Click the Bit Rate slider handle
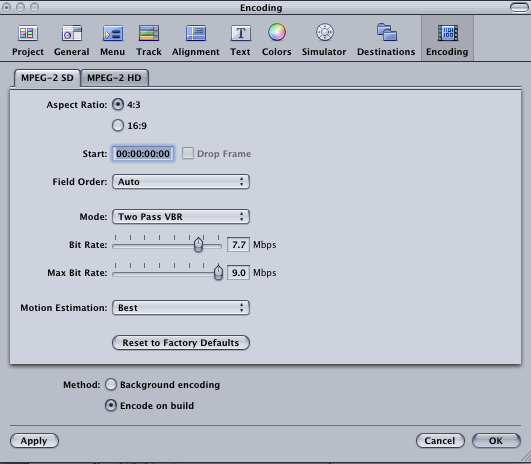 [x=198, y=245]
